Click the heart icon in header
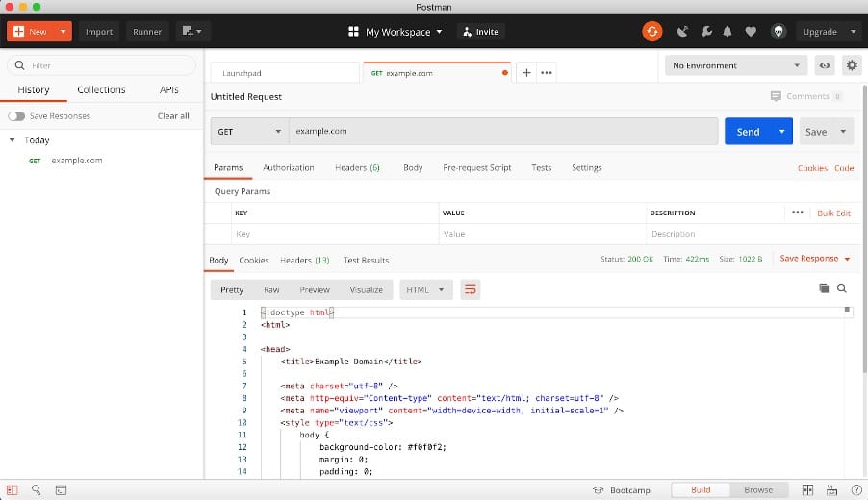Viewport: 868px width, 500px height. 750,32
